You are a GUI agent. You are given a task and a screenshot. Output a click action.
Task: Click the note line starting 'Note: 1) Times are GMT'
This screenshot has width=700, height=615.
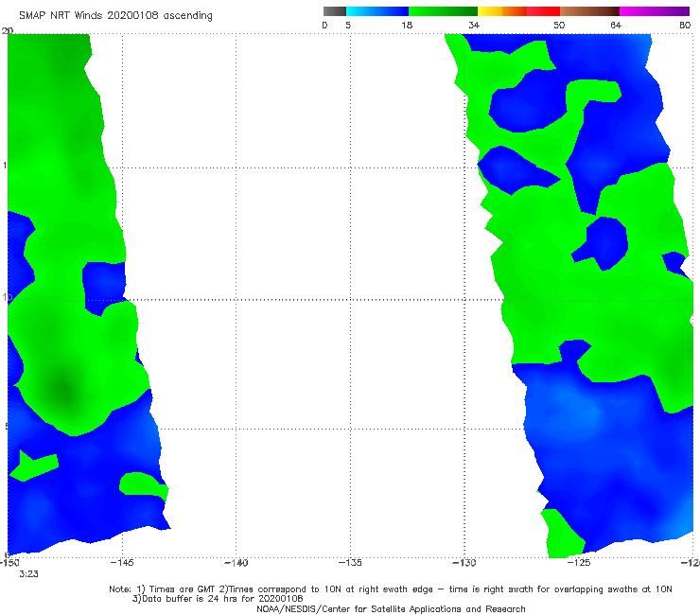[x=390, y=589]
